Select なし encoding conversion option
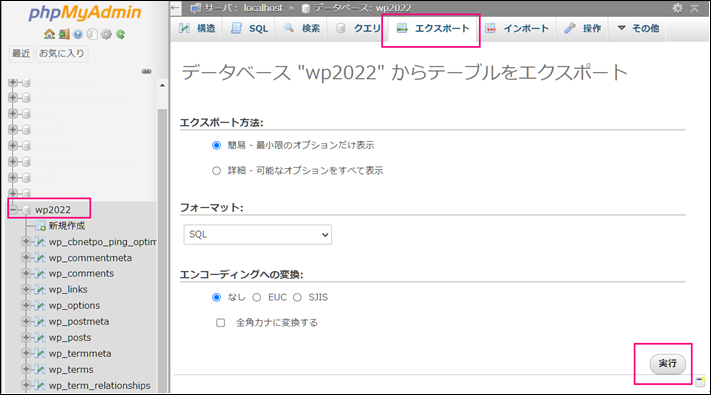The width and height of the screenshot is (711, 395). 216,297
